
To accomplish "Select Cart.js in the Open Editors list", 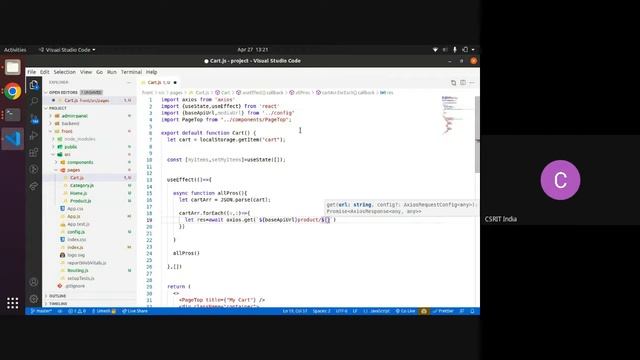I will tap(87, 100).
